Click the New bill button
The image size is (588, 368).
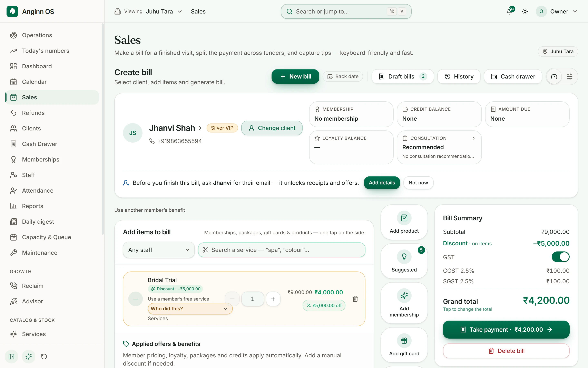pyautogui.click(x=295, y=76)
